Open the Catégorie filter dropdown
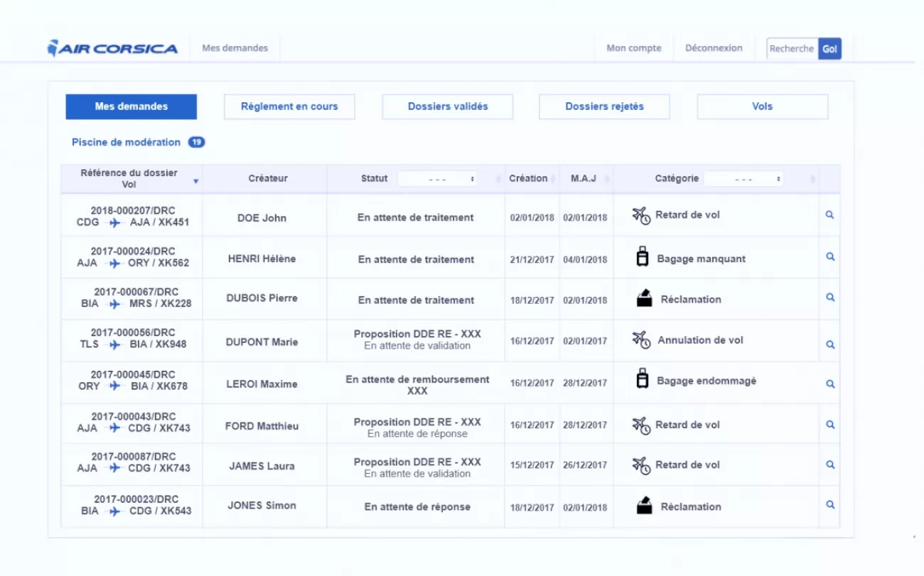 743,179
